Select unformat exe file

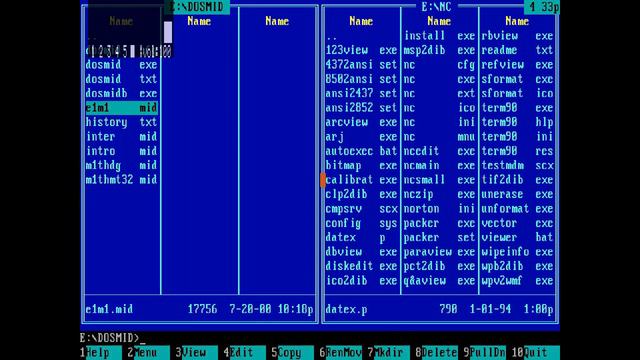pos(518,209)
